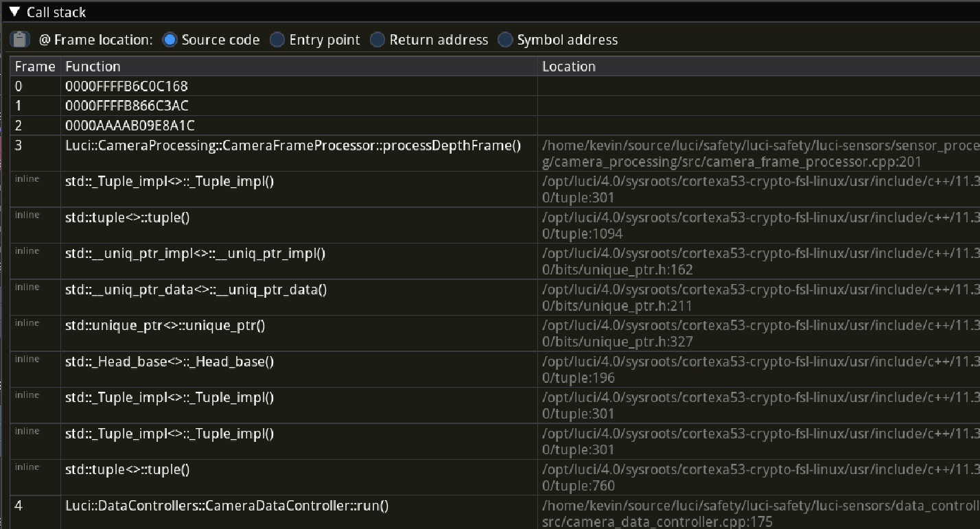
Task: Switch frame location to Return address
Action: [x=377, y=40]
